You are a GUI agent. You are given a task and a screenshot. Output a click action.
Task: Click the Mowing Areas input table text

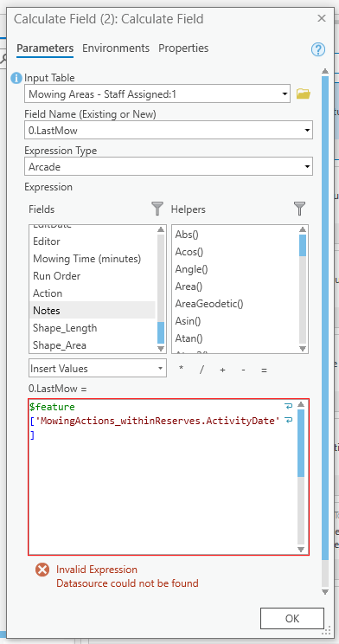coord(102,94)
